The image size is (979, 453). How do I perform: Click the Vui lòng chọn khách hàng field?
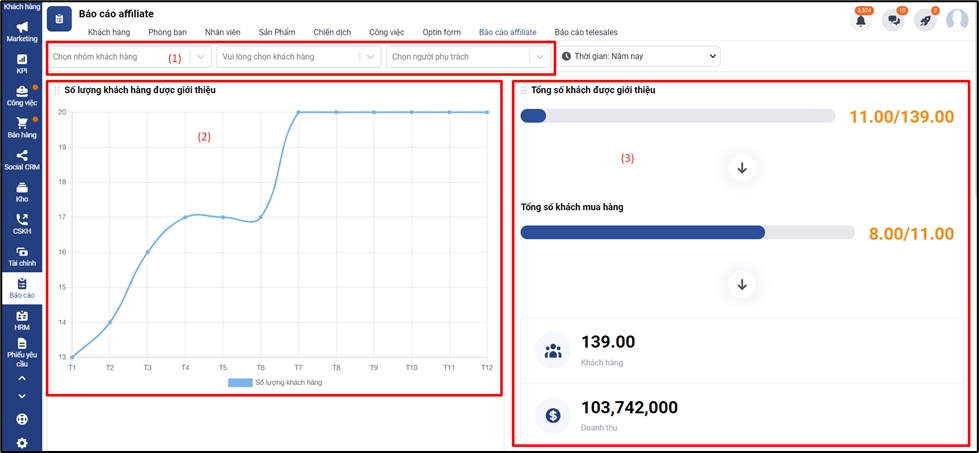(298, 57)
